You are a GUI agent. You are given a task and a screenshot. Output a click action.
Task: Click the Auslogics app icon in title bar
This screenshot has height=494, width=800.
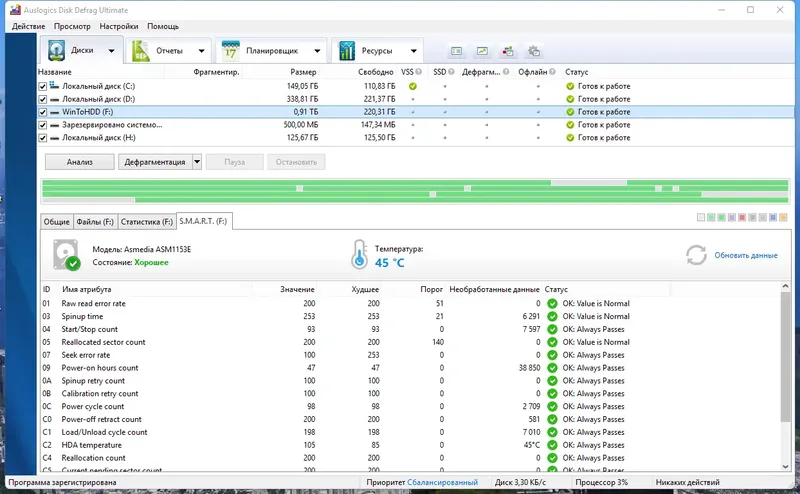(15, 10)
